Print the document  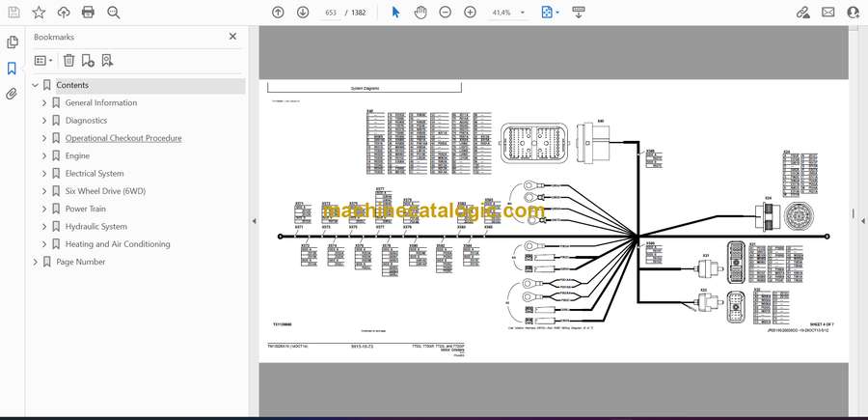point(88,13)
